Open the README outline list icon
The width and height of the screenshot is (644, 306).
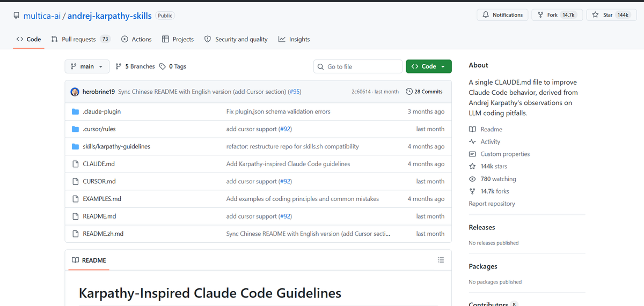tap(441, 260)
